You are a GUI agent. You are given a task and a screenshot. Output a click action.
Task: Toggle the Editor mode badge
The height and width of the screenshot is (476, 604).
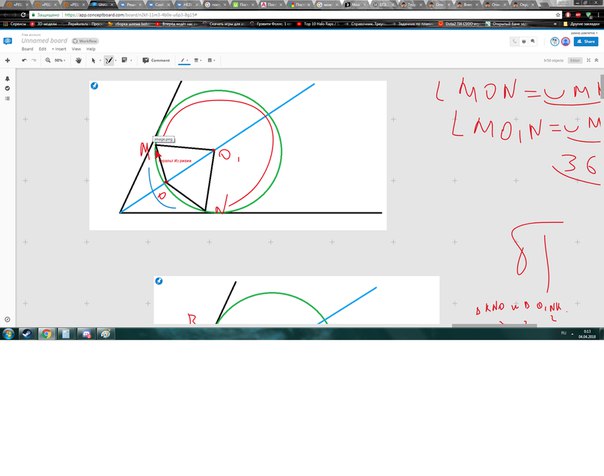point(574,60)
